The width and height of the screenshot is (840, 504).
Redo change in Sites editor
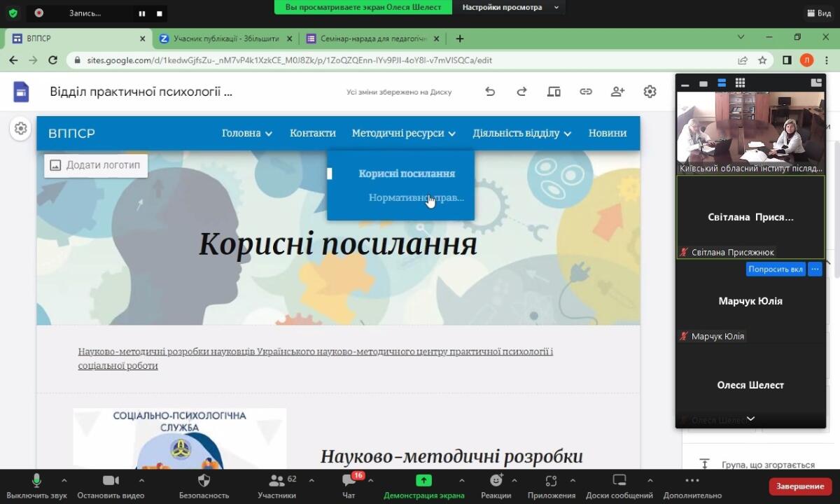click(521, 92)
